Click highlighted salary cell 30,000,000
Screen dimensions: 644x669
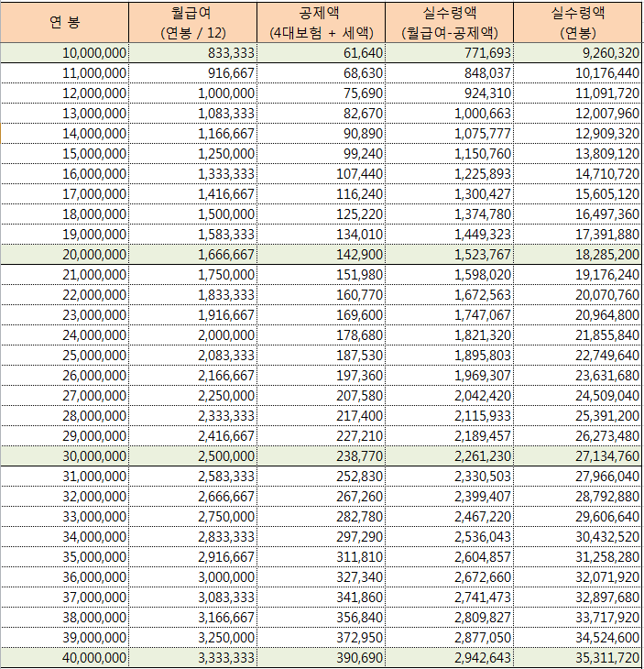point(64,456)
